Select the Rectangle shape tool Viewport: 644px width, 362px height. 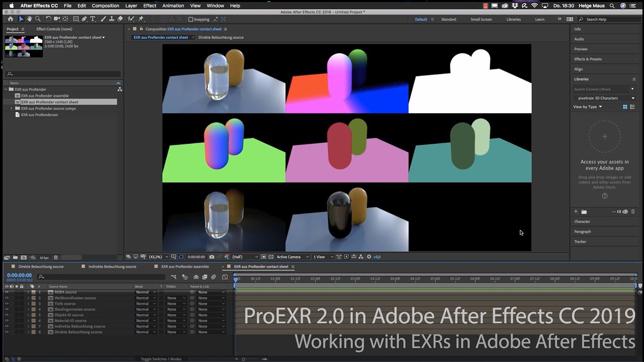click(76, 19)
